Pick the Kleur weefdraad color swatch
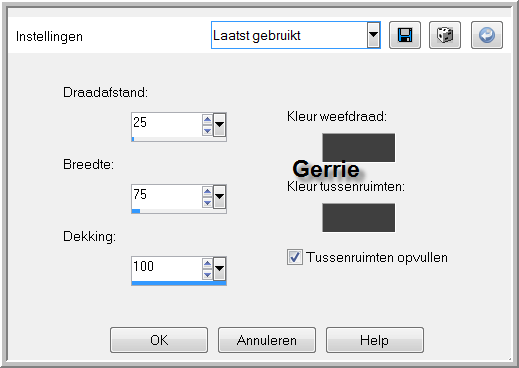 coord(359,148)
